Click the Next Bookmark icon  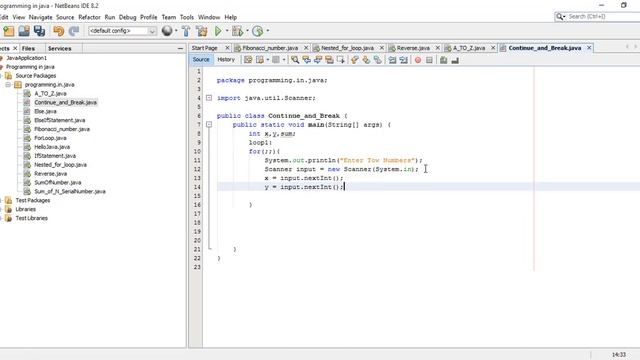pos(366,60)
